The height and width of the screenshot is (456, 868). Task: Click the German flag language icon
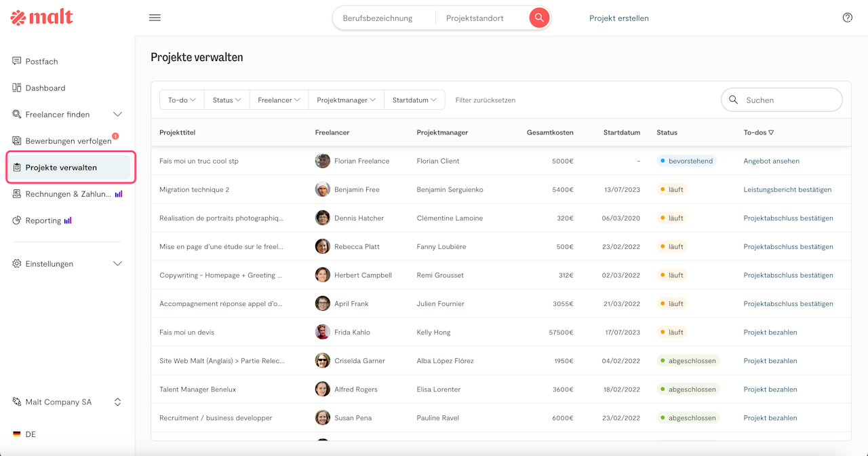(17, 434)
